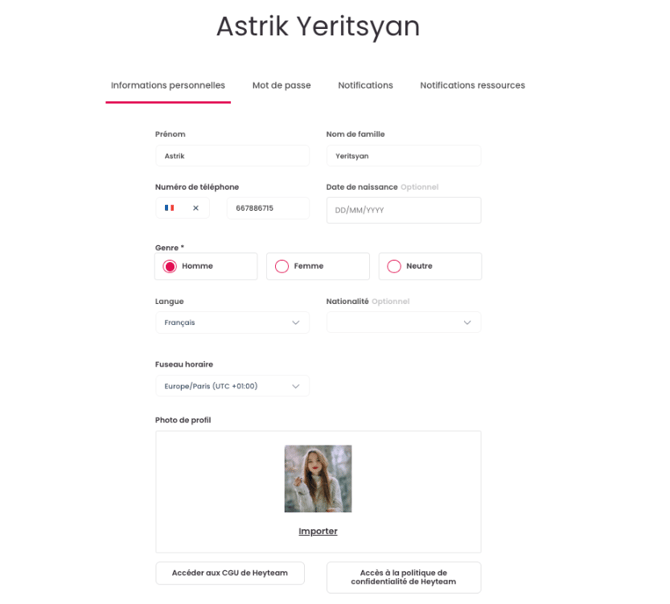Click the Nationalité dropdown chevron arrow
This screenshot has height=604, width=670.
(x=467, y=323)
